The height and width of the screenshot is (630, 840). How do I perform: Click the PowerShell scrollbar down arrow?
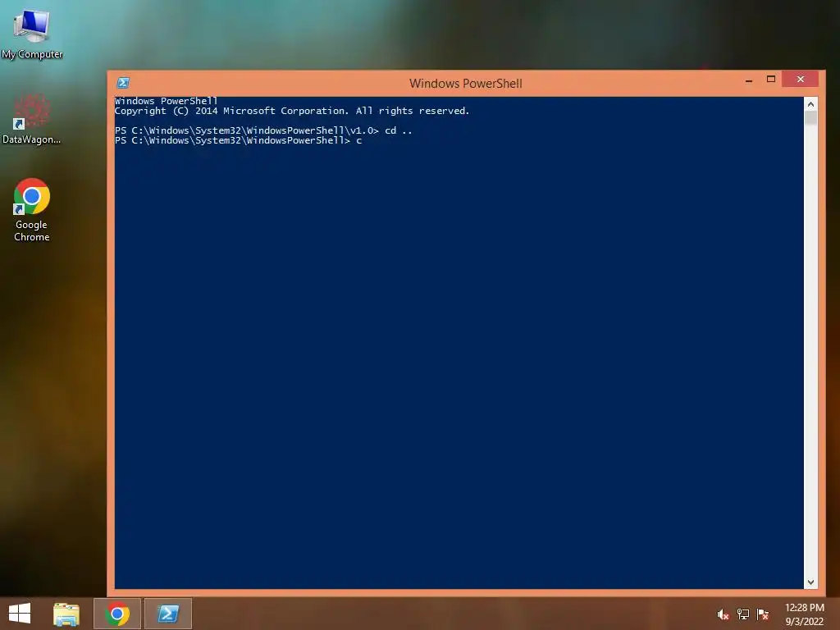pos(810,582)
